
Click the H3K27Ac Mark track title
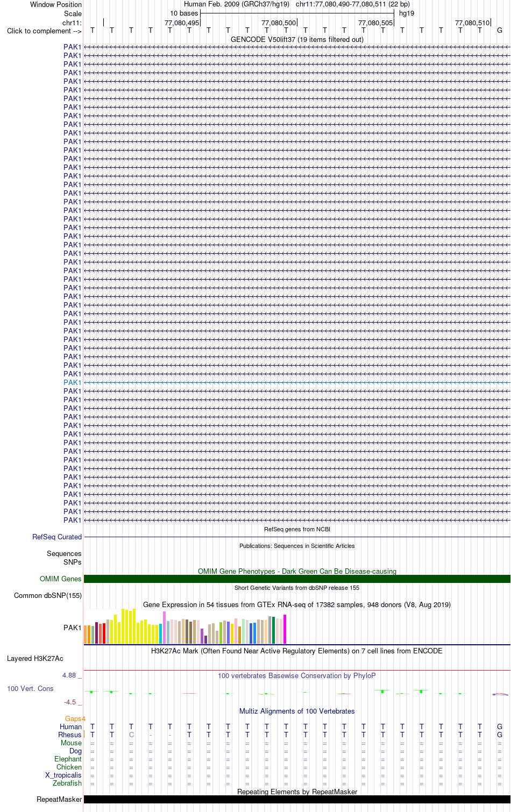pos(297,651)
